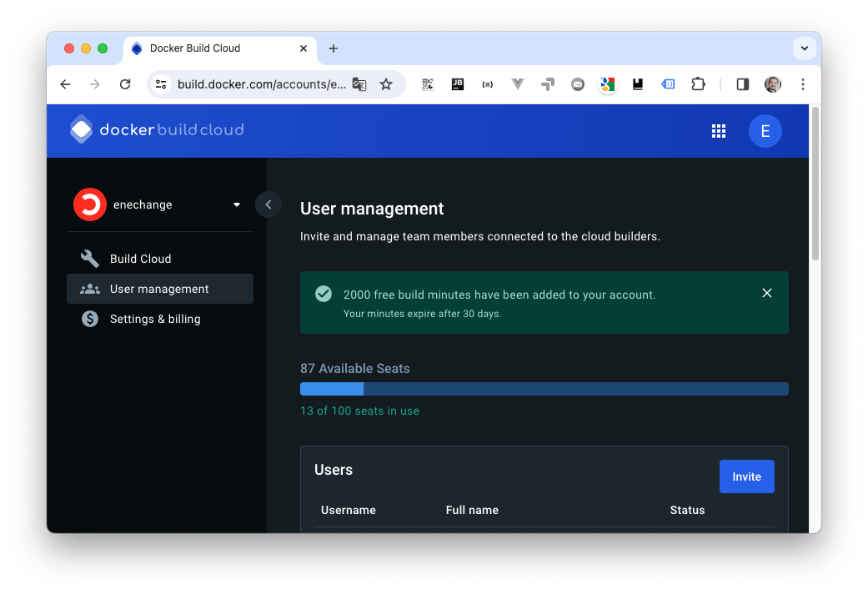Click the blue tag extension icon
The height and width of the screenshot is (595, 868).
tap(668, 84)
